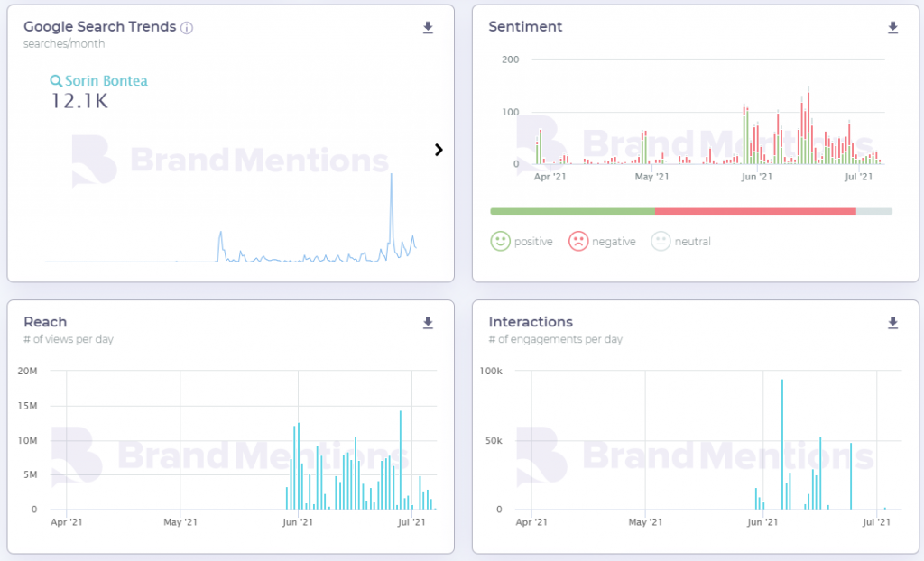The image size is (924, 561).
Task: Open Google Search Trends info tooltip icon
Action: [187, 27]
